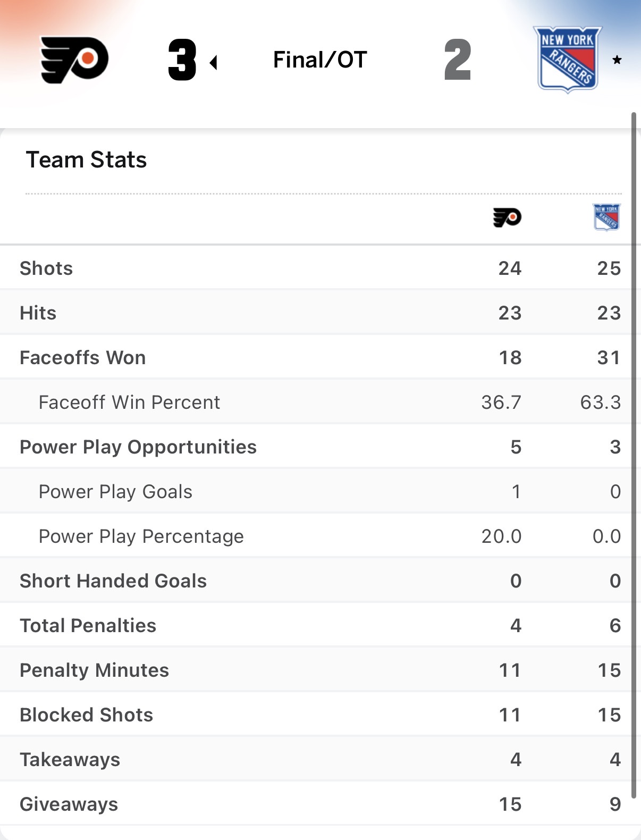Click the star icon beside the Rangers logo

pos(617,60)
